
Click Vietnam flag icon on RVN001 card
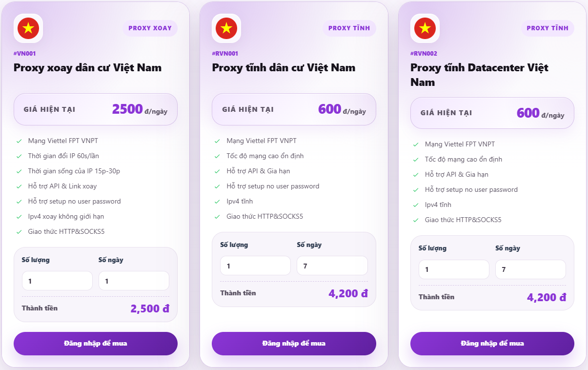(226, 28)
